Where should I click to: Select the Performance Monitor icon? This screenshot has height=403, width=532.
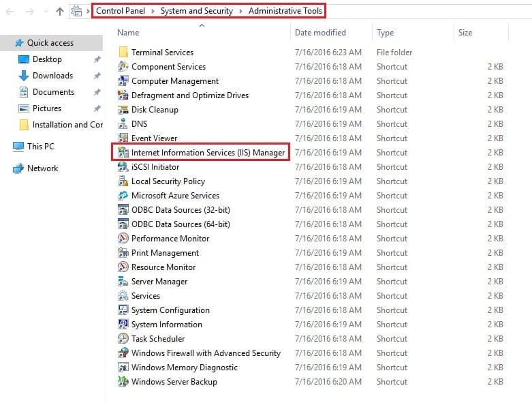pos(123,239)
